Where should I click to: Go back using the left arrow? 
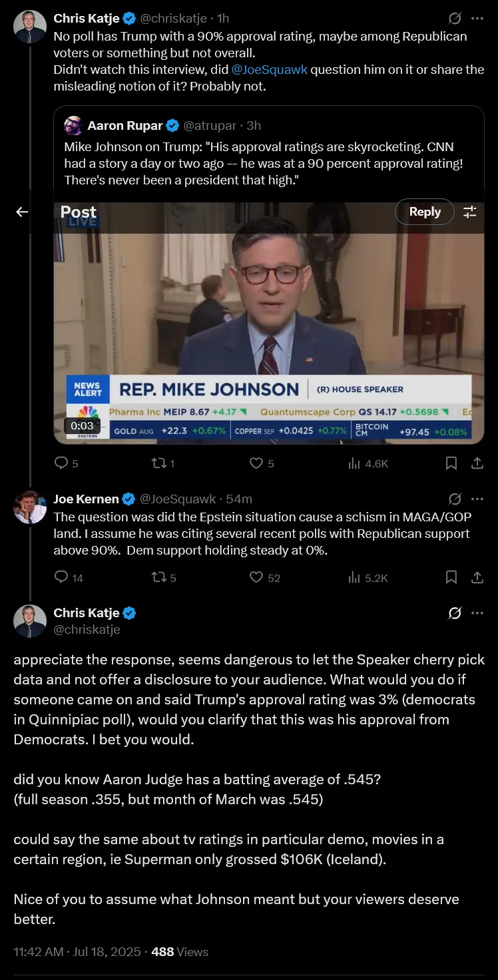pyautogui.click(x=22, y=212)
